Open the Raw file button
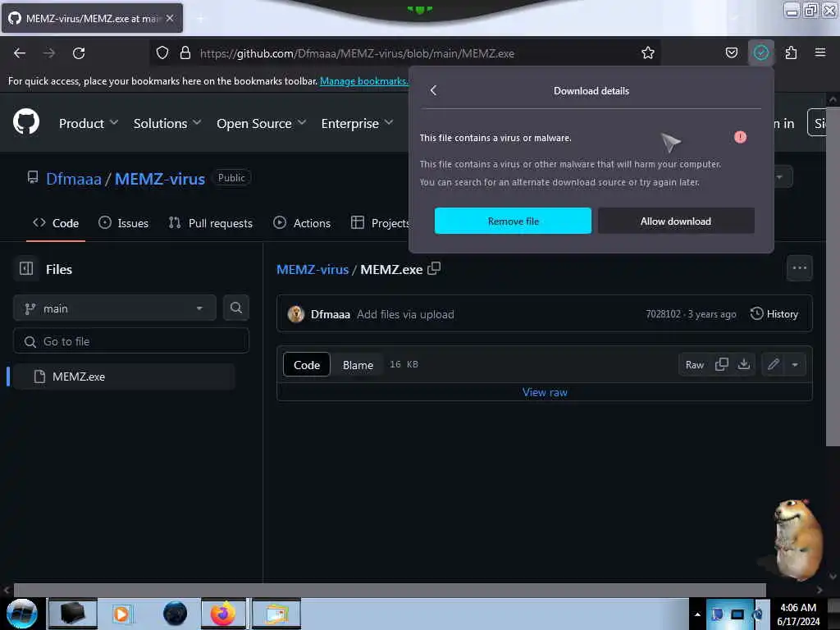840x630 pixels. 694,364
